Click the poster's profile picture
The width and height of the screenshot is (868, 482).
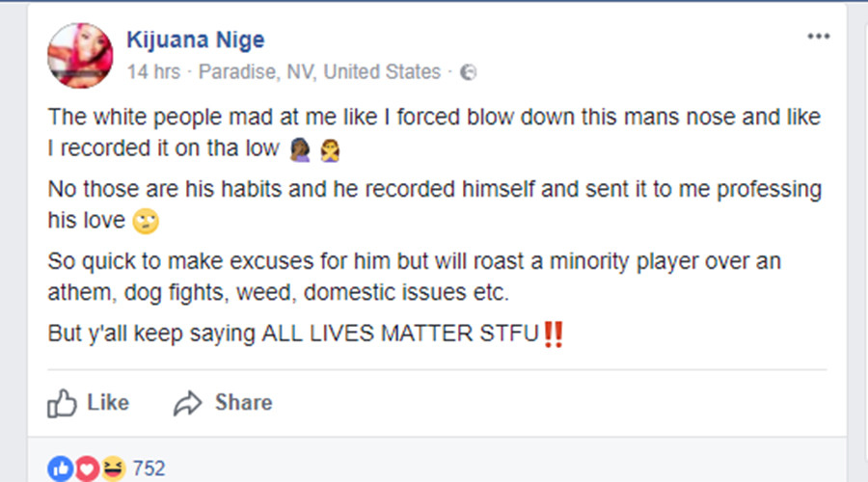coord(80,55)
